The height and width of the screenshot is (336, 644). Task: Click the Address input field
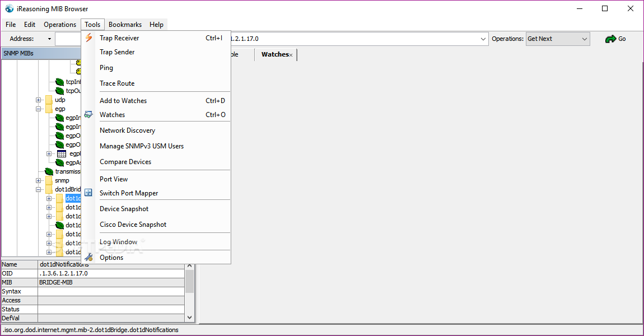coord(68,39)
